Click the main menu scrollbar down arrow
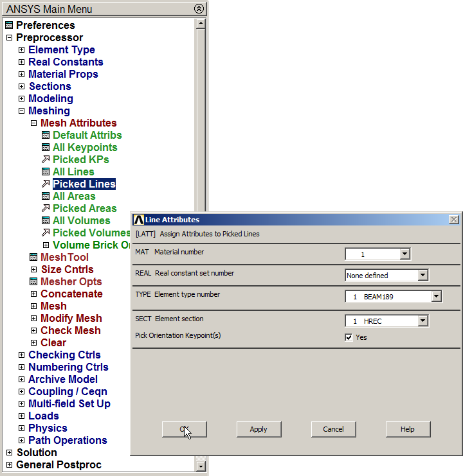This screenshot has width=463, height=476. (x=201, y=466)
